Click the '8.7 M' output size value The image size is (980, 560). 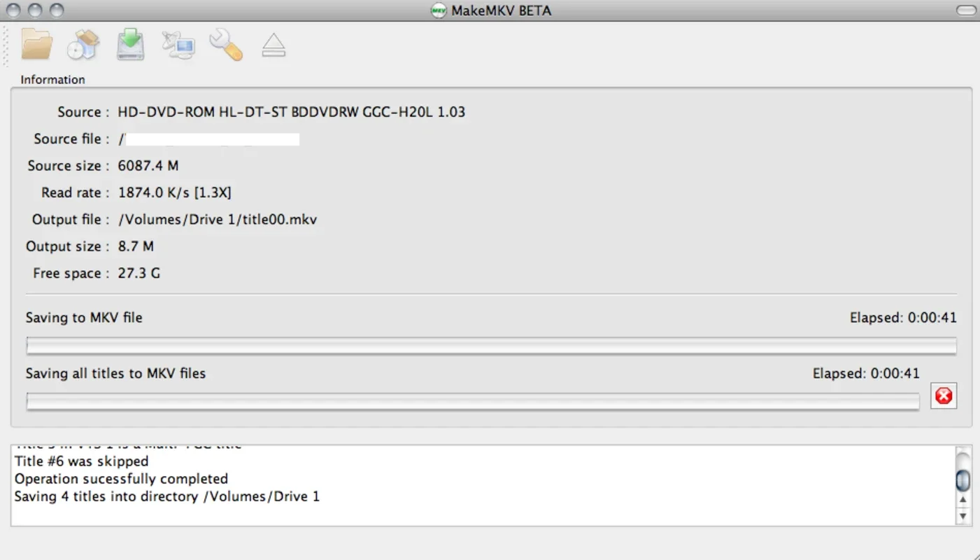[x=136, y=246]
